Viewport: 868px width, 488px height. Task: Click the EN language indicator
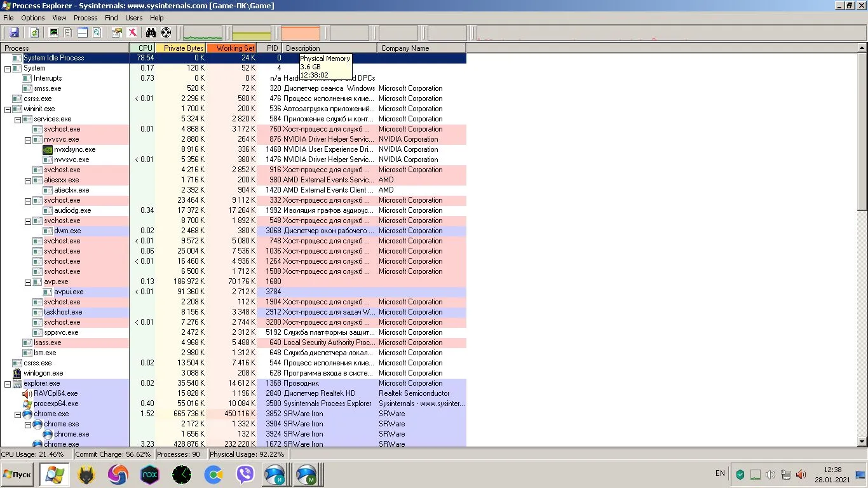(x=720, y=473)
